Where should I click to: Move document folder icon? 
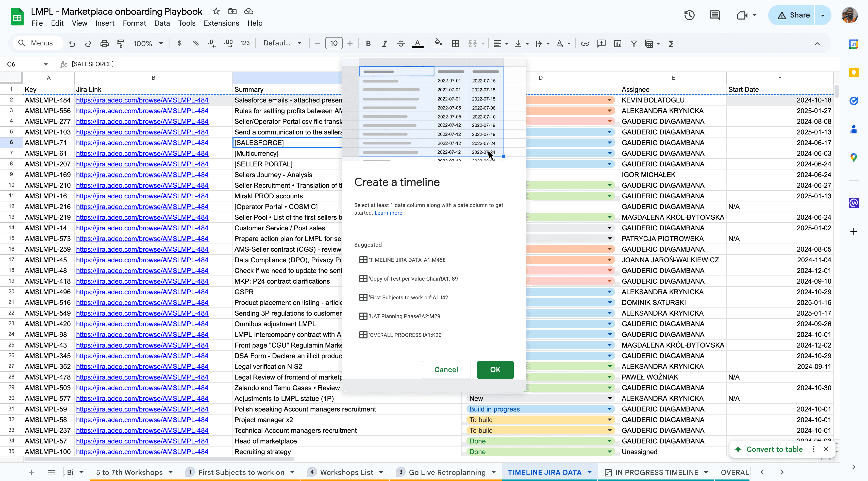coord(232,11)
